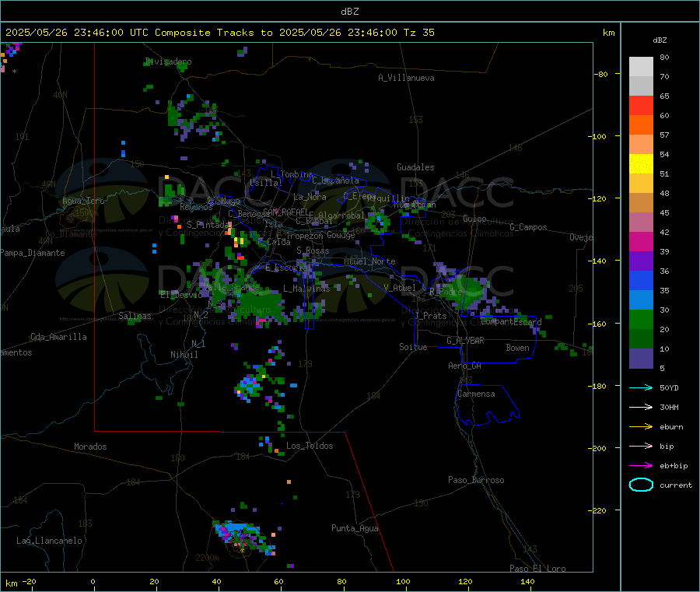The height and width of the screenshot is (592, 700).
Task: Click the Valle_Grande map label
Action: pyautogui.click(x=231, y=287)
